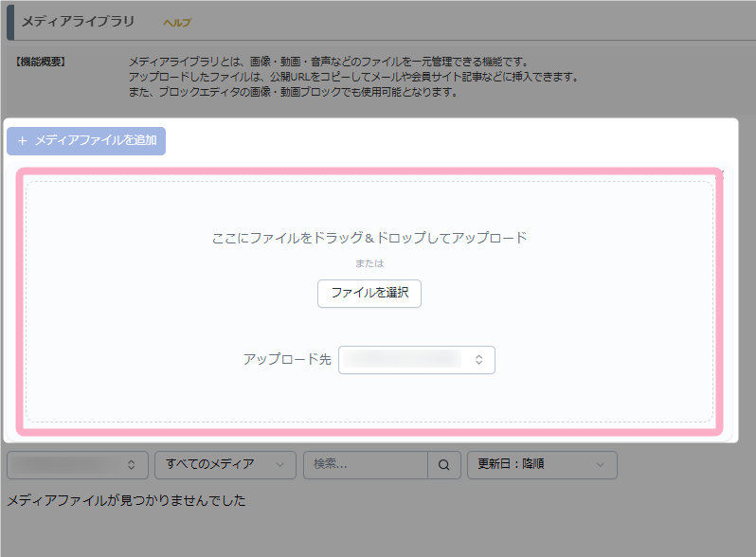The image size is (756, 557).
Task: Focus the 検索 search text field
Action: (366, 465)
